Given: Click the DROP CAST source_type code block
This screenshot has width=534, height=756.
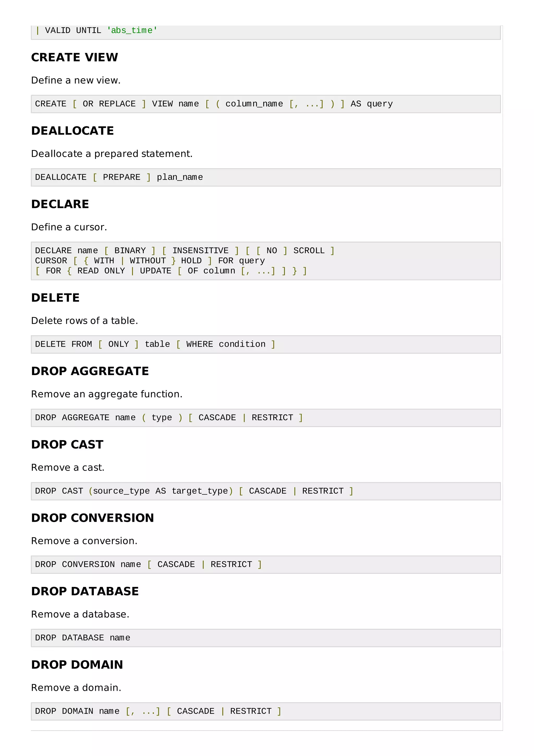Looking at the screenshot, I should tap(266, 491).
